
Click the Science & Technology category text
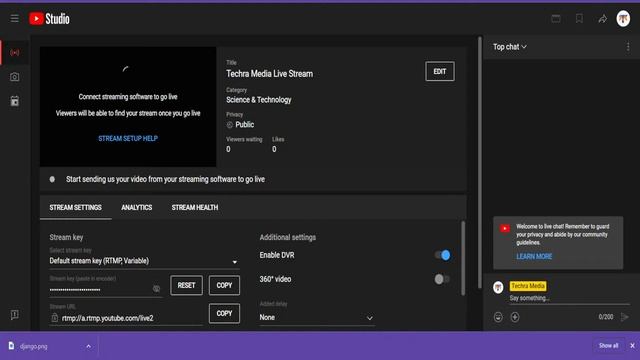tap(259, 100)
